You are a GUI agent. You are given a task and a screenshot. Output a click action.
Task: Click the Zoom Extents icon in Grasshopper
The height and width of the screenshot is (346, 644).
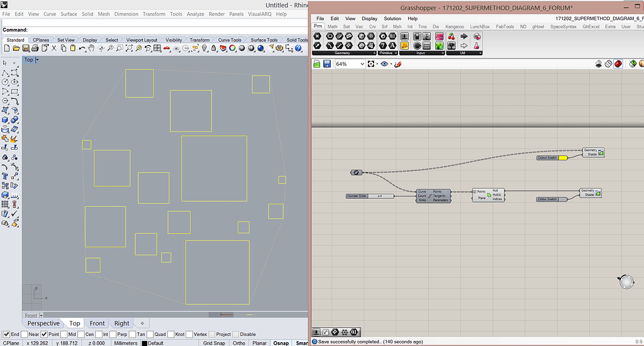point(371,64)
